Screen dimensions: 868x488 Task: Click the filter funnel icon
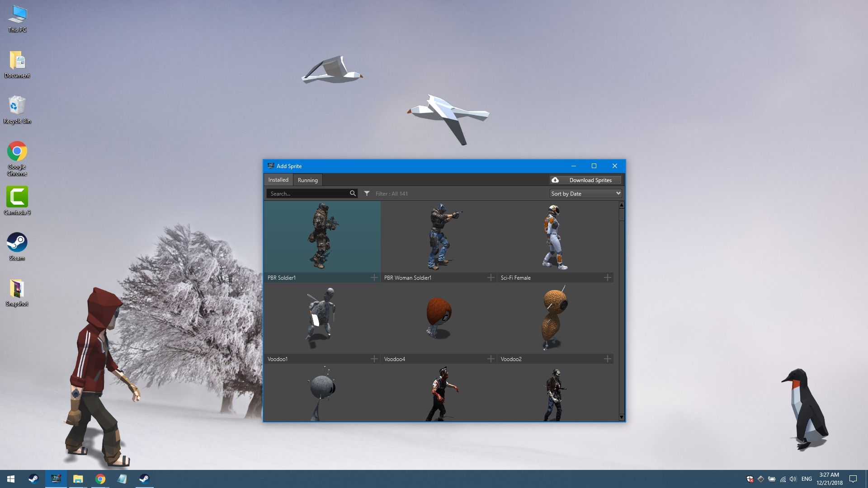coord(367,193)
